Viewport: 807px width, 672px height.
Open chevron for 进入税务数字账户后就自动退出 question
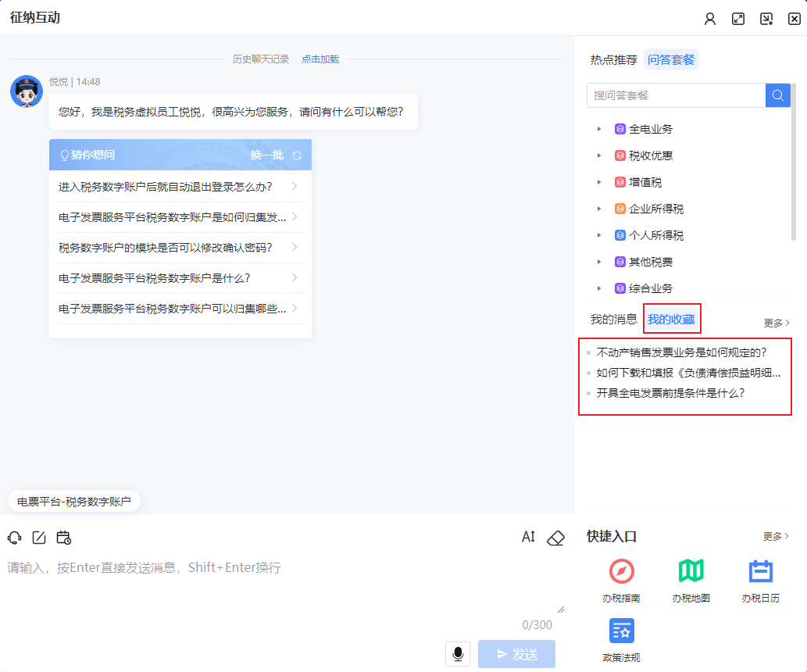coord(295,186)
